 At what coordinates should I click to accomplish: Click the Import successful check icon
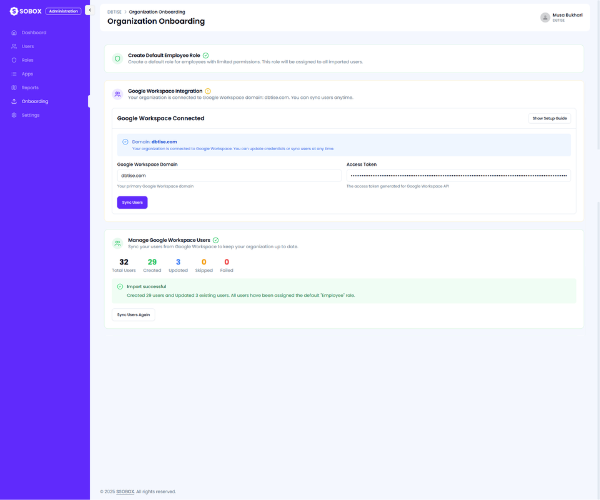click(x=120, y=287)
